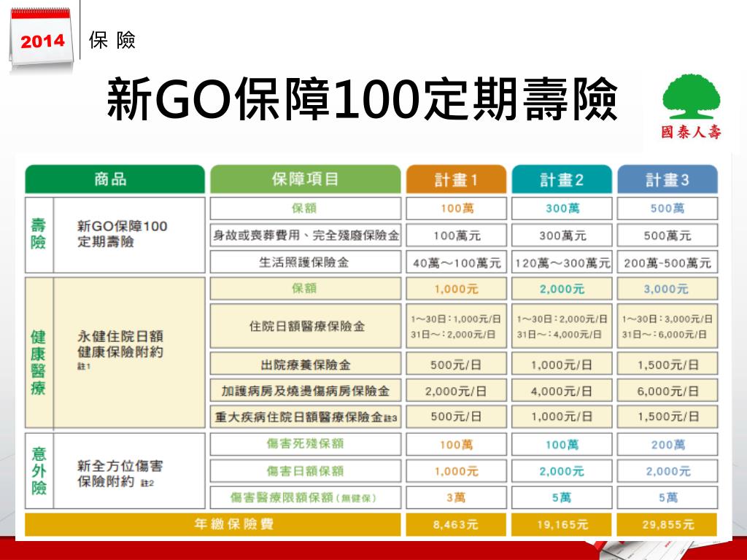
Task: Select the 計畫2 column header
Action: (562, 179)
